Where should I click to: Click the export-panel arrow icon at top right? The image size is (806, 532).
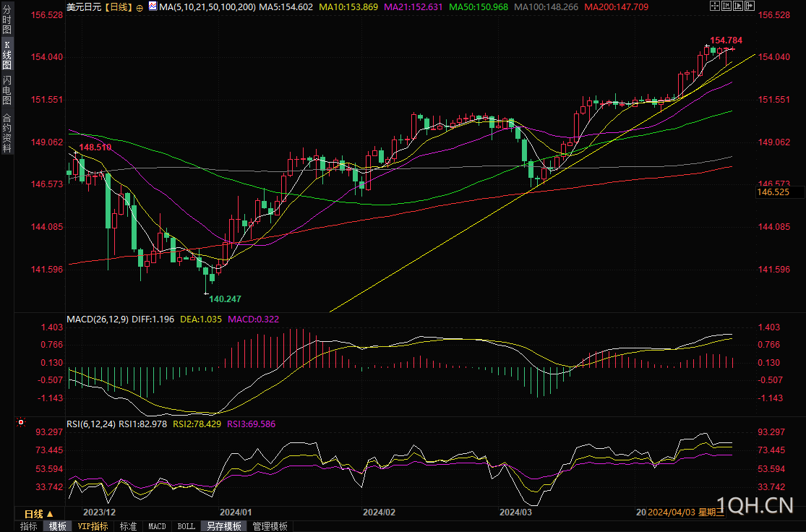(750, 7)
